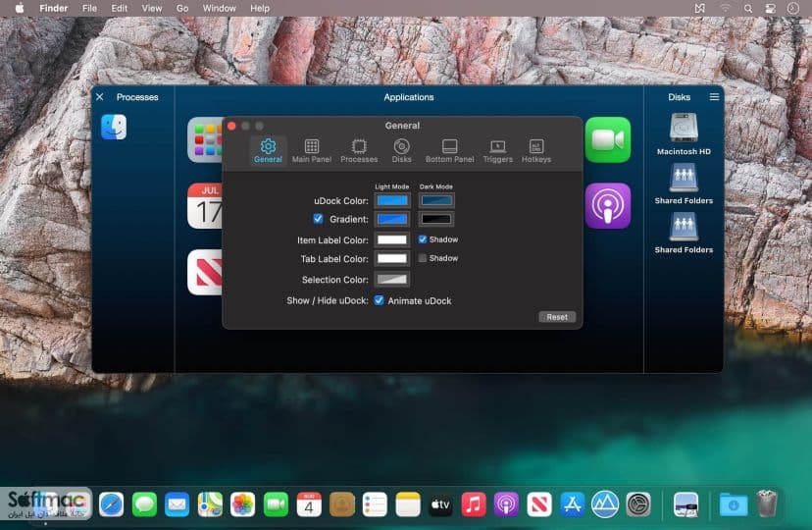Open the Finder menu

[54, 8]
